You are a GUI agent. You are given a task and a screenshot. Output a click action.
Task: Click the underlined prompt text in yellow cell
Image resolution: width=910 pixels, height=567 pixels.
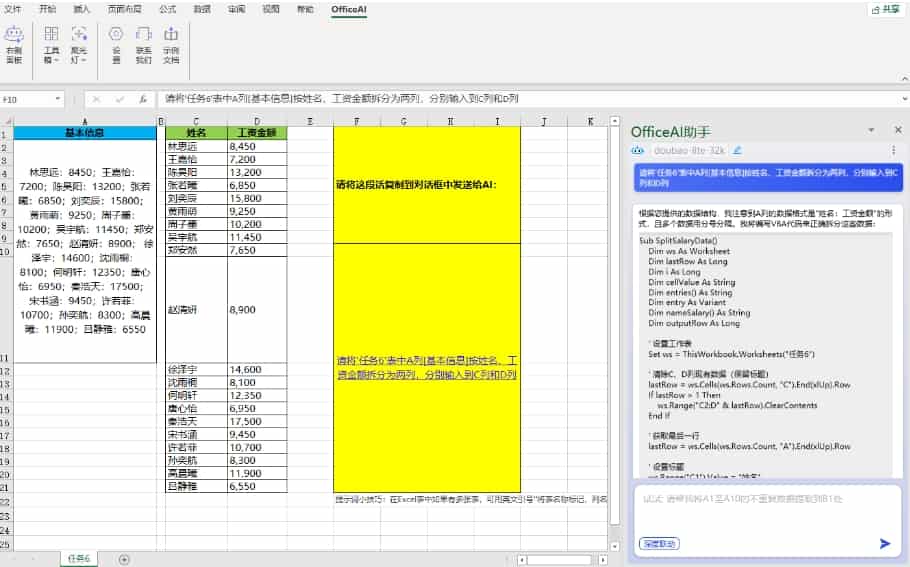pyautogui.click(x=427, y=368)
